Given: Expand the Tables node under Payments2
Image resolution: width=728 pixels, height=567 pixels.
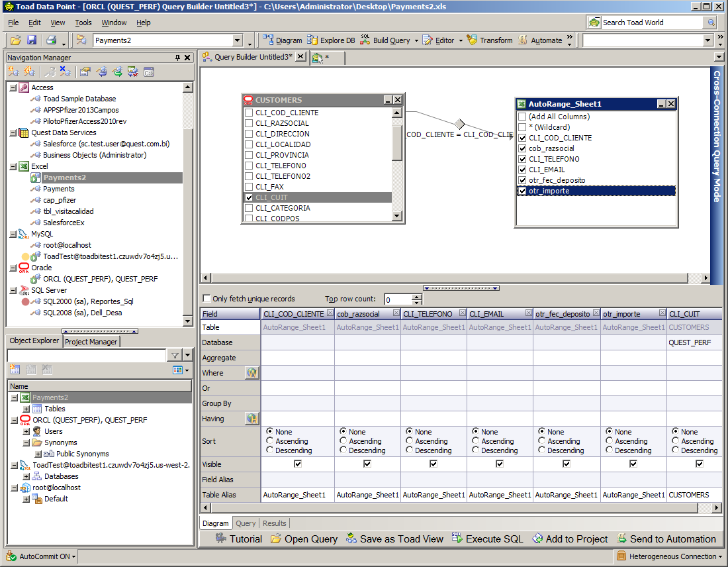Looking at the screenshot, I should click(x=26, y=409).
